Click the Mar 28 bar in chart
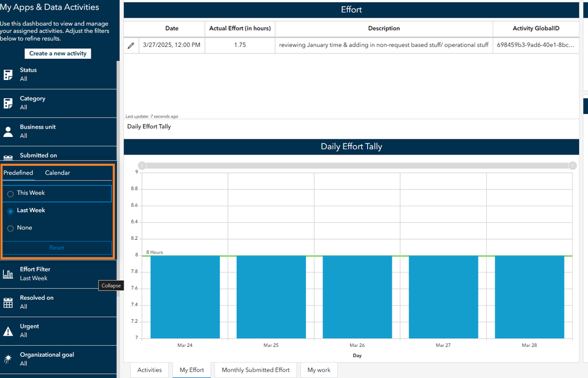The width and height of the screenshot is (588, 378). coord(530,297)
